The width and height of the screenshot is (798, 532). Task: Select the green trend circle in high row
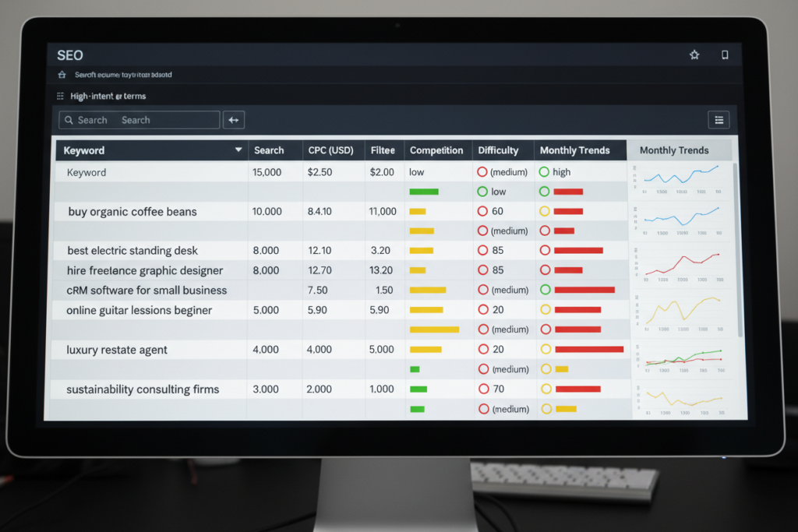(x=544, y=172)
